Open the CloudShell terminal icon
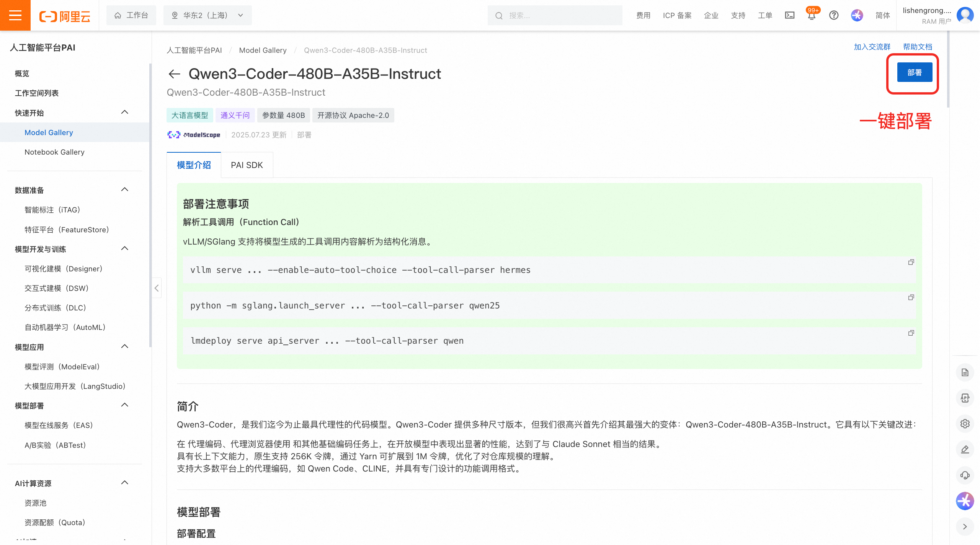980x545 pixels. point(790,15)
